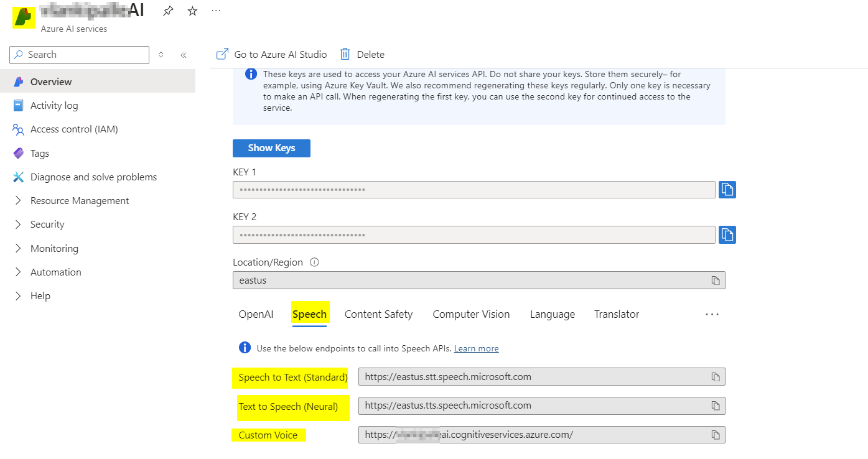This screenshot has height=459, width=868.
Task: Click the Delete trash icon
Action: pos(345,54)
